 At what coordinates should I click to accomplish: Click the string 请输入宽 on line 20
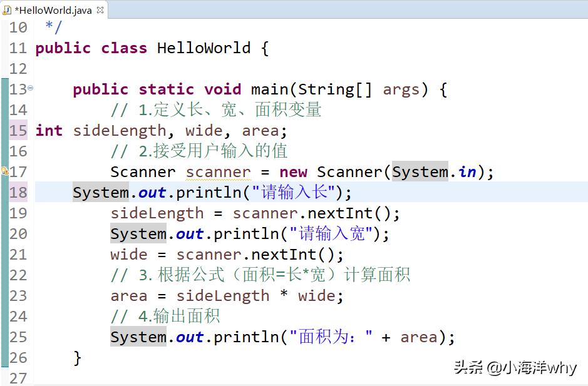pyautogui.click(x=331, y=233)
